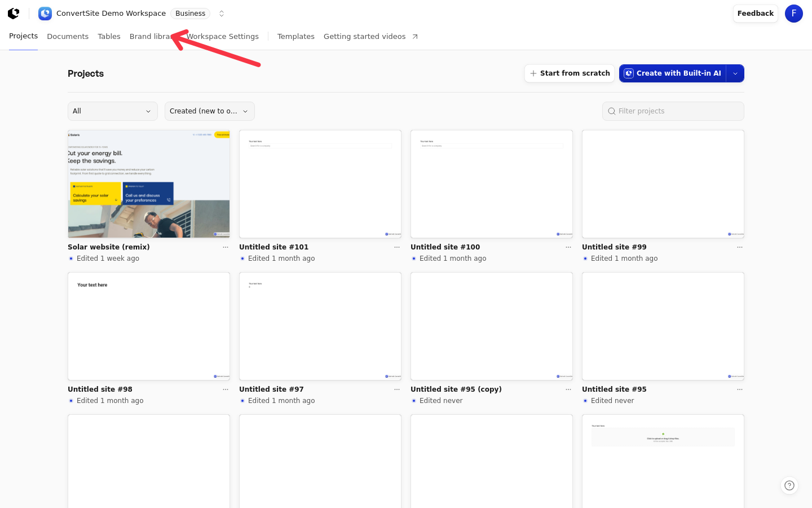Click the Untitled site #101 title
Image resolution: width=812 pixels, height=508 pixels.
(274, 247)
